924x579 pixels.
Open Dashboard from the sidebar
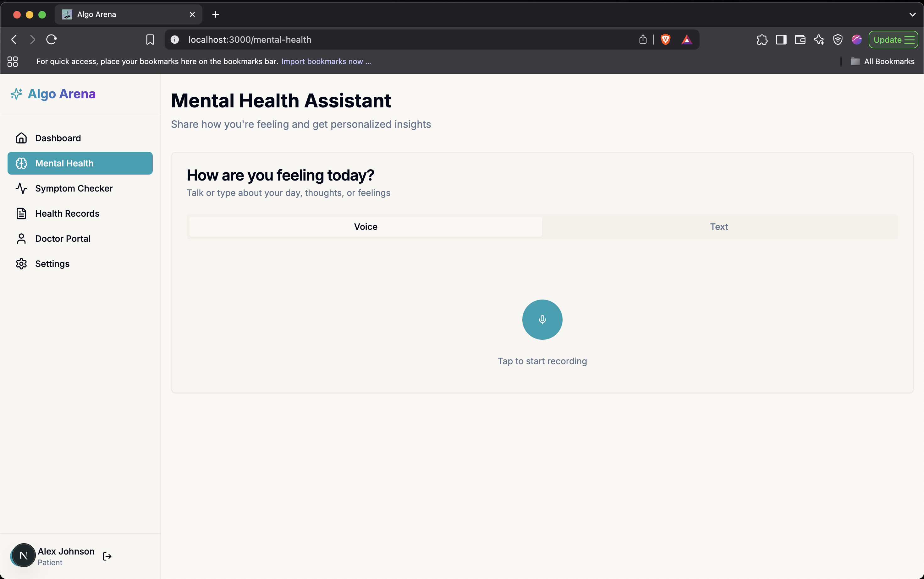[58, 138]
